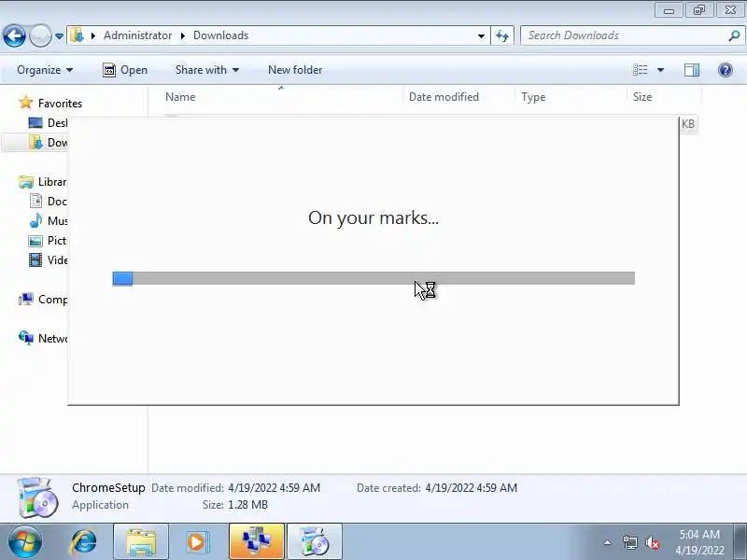Click the Videos library film icon
Screen dimensions: 747x560
tap(35, 260)
